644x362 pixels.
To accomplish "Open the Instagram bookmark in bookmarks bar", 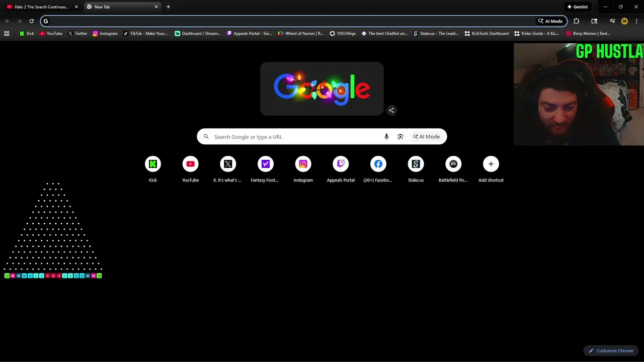I will (x=105, y=34).
